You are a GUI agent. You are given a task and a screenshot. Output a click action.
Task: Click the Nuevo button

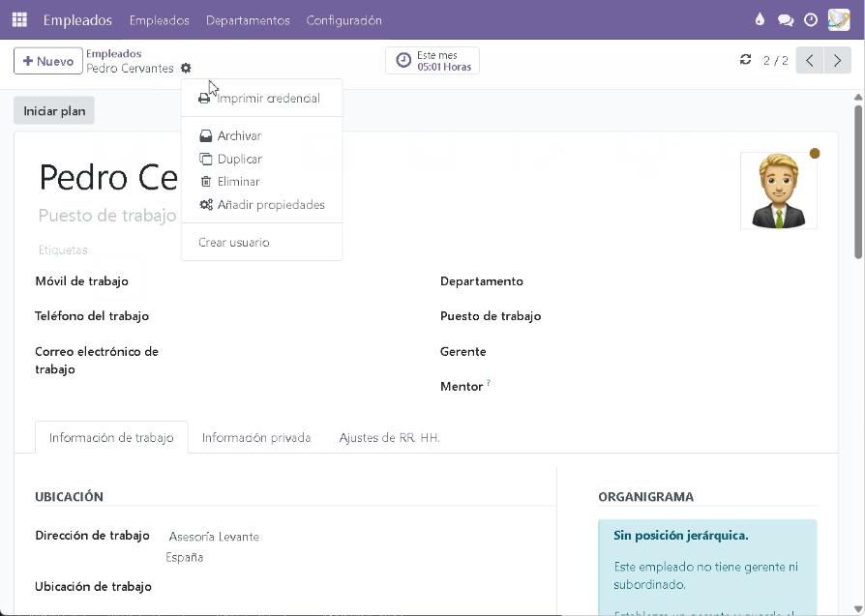[x=47, y=61]
